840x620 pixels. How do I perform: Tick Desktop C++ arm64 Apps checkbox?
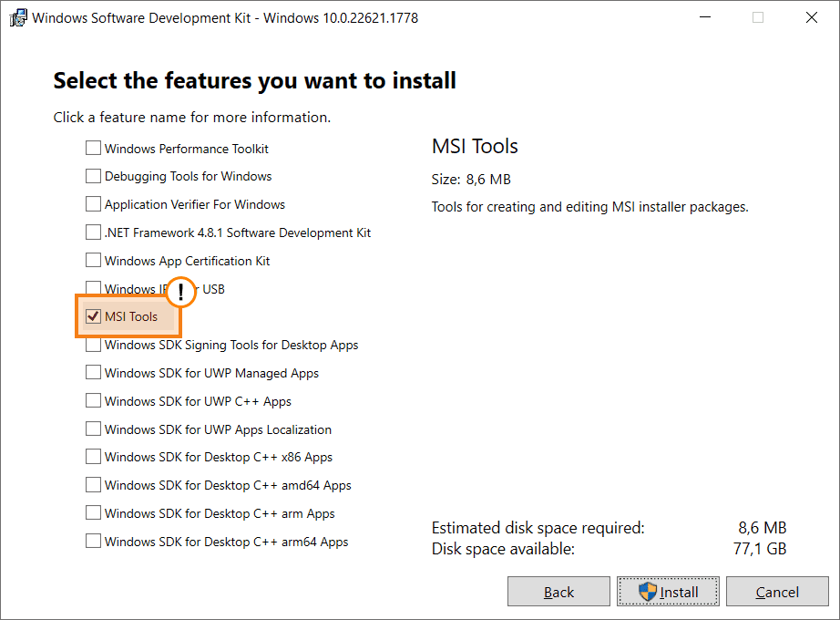93,541
